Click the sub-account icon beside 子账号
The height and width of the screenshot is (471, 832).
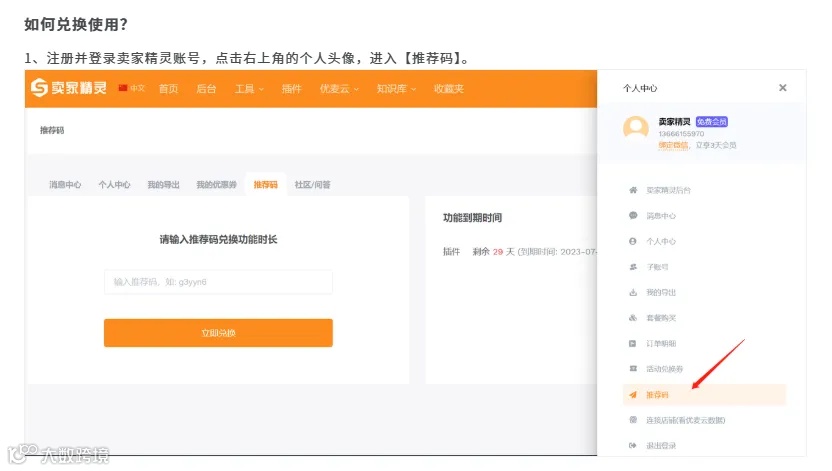tap(633, 266)
